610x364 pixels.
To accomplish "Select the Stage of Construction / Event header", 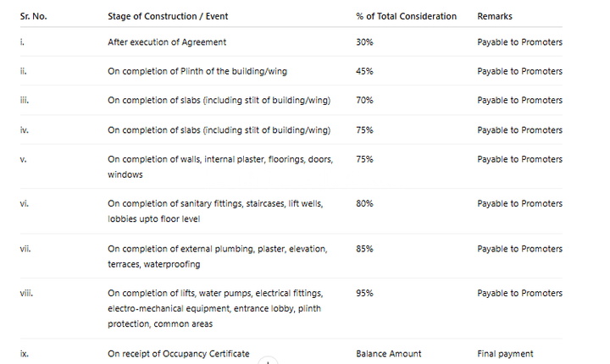I will (168, 16).
